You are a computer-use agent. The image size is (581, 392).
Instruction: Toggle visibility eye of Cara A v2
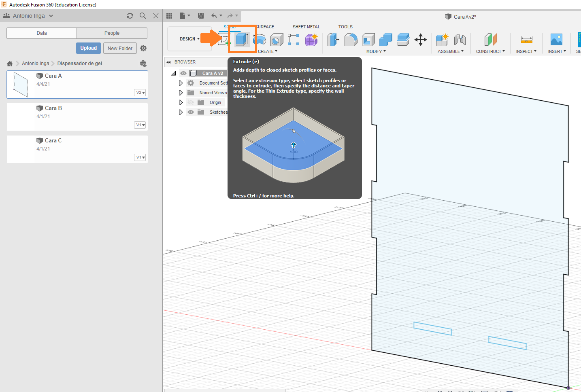click(183, 73)
